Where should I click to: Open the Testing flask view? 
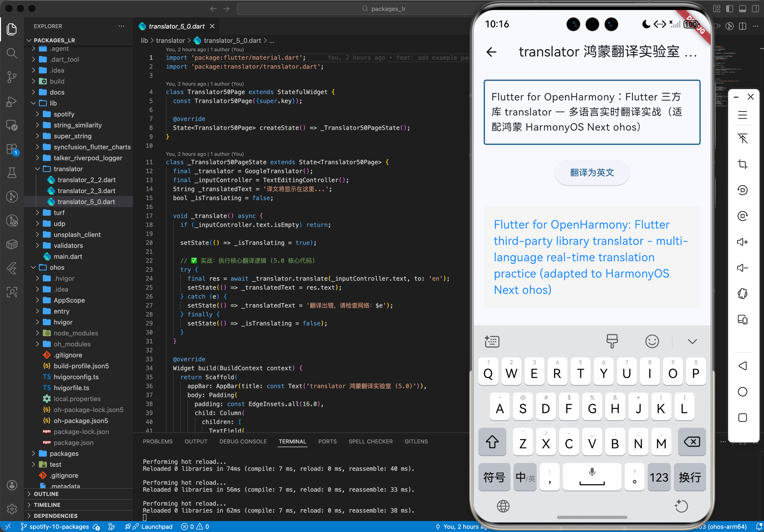pyautogui.click(x=12, y=173)
